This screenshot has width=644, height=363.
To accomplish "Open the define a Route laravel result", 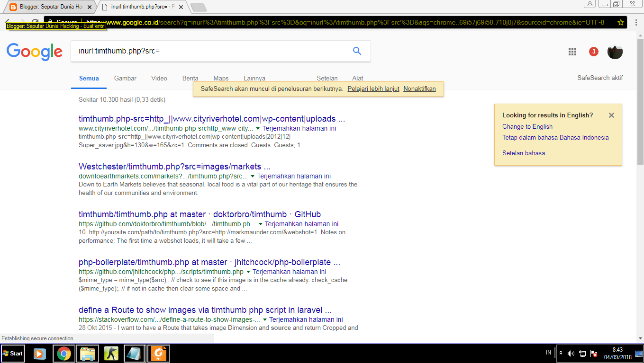I will (205, 310).
